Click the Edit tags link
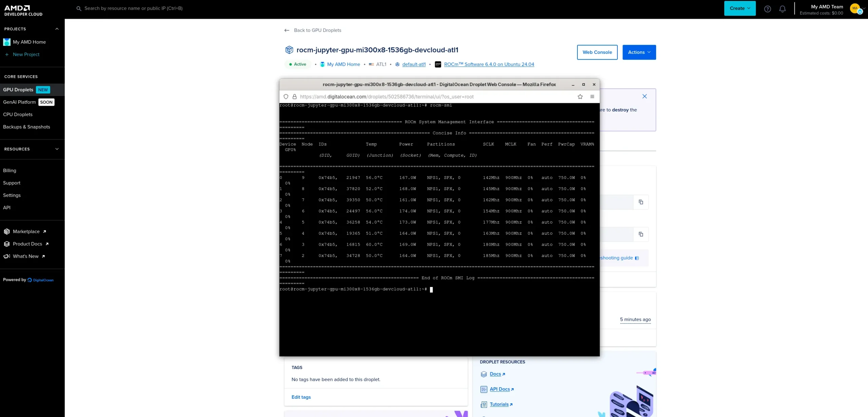868x417 pixels. [301, 397]
